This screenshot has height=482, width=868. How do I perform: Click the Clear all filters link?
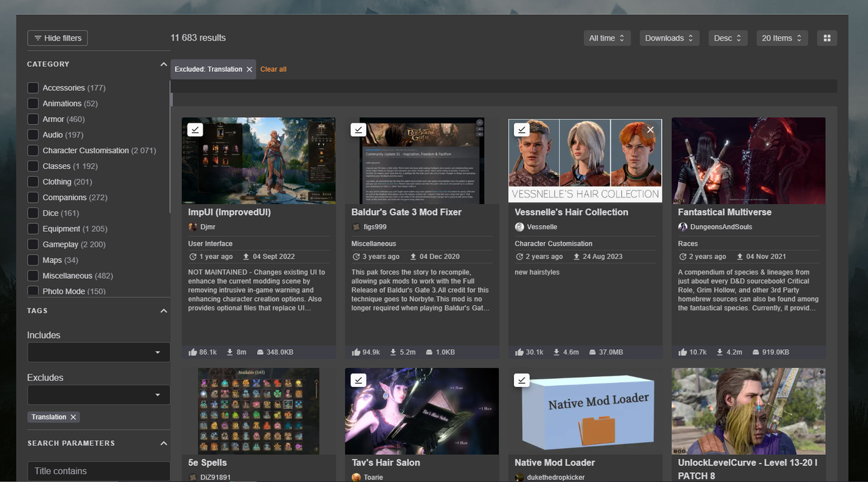(273, 69)
